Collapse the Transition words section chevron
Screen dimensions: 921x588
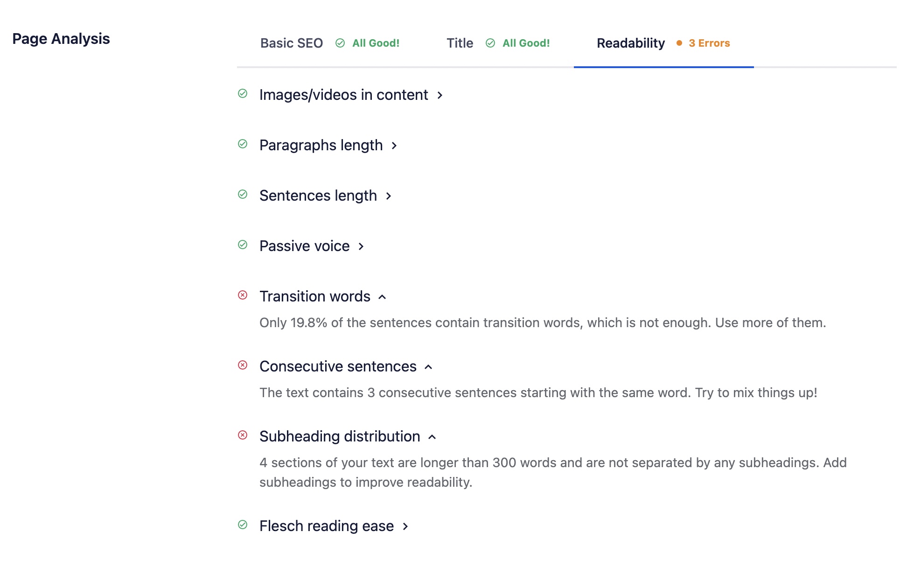point(382,297)
